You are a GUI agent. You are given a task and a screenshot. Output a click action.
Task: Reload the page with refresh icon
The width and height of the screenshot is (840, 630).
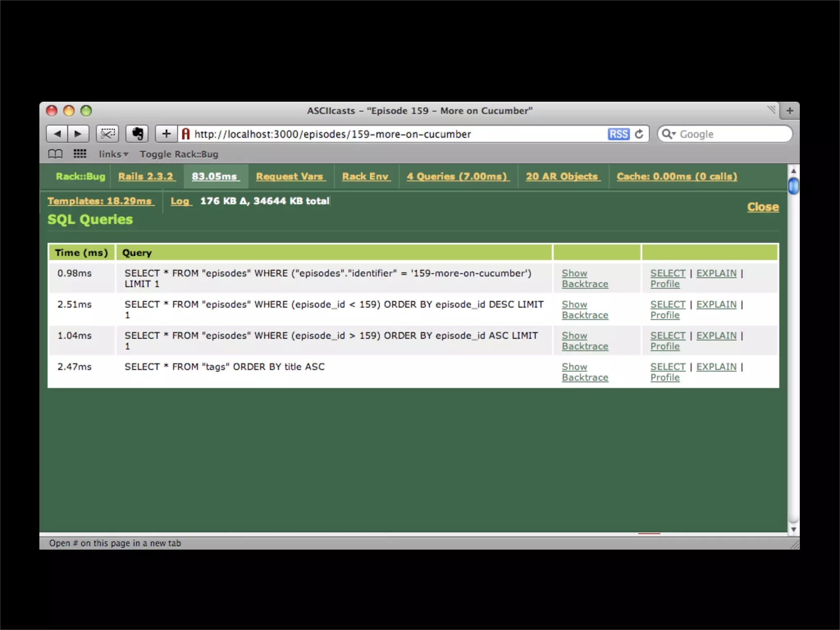click(639, 134)
